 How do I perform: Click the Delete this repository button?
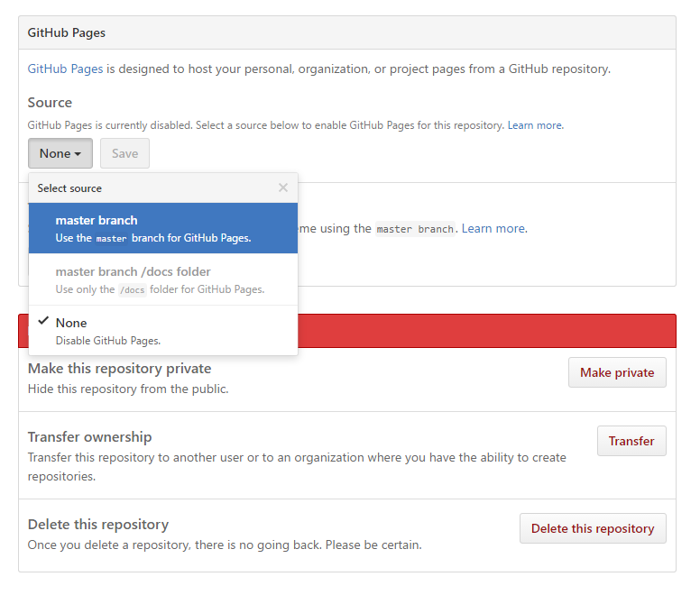(x=593, y=528)
